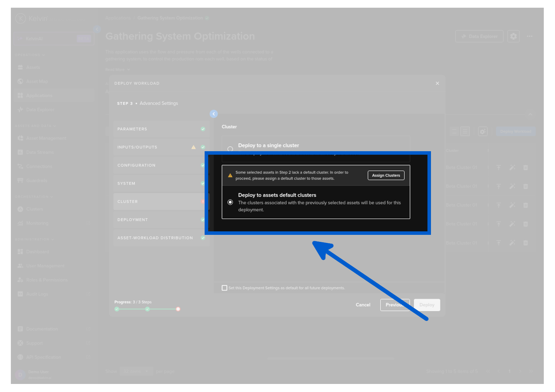Viewport: 555px width, 392px height.
Task: Close the Deploy Workload dialog
Action: tap(437, 83)
